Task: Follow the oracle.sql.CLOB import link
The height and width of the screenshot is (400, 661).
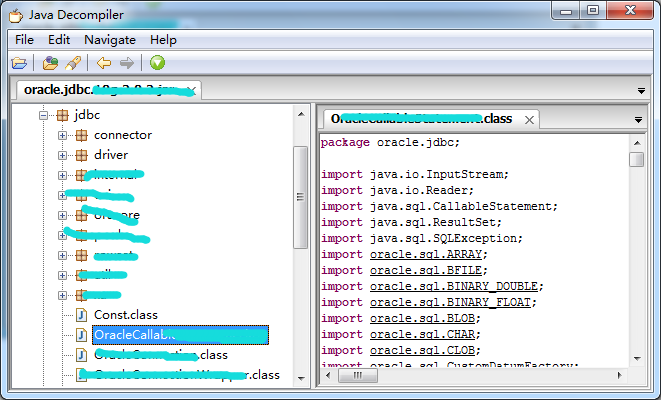Action: tap(422, 350)
